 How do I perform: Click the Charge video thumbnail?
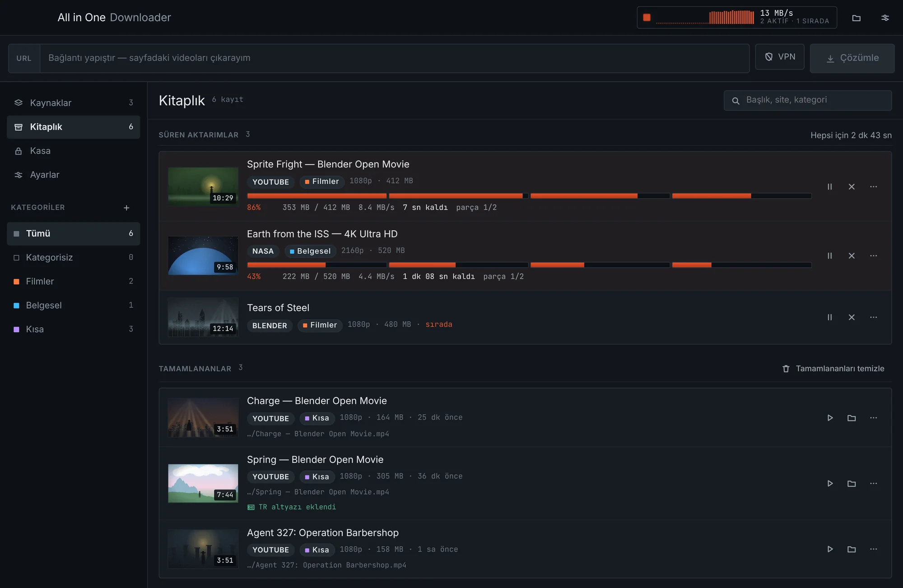click(203, 418)
